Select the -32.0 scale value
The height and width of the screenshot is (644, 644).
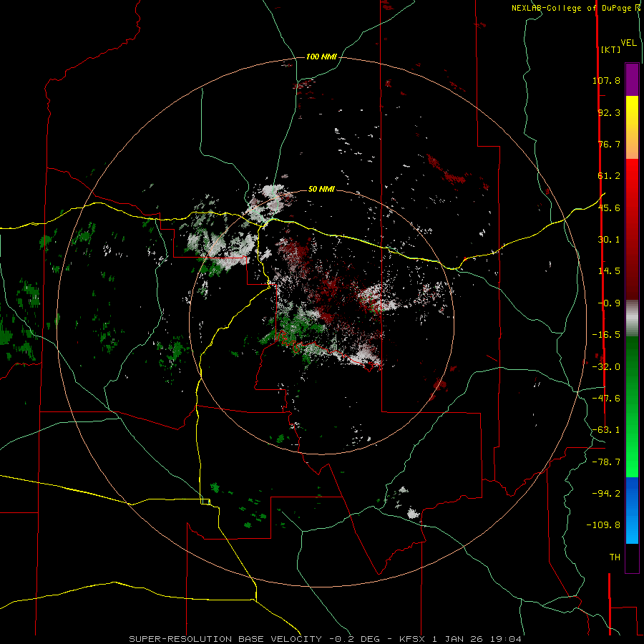606,367
